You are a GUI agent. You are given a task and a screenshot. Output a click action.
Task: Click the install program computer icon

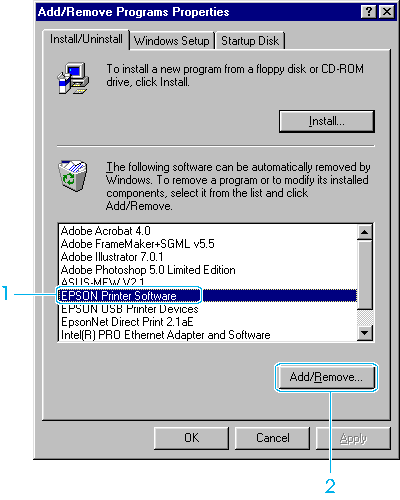[73, 78]
